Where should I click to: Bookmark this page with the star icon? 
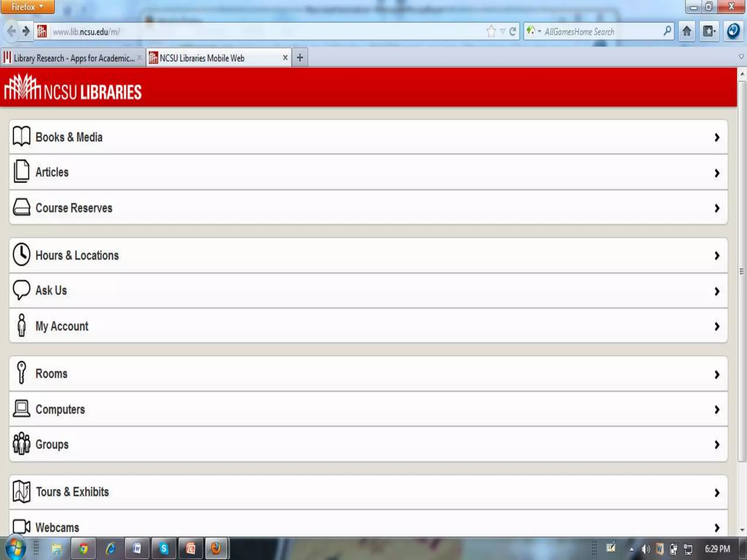pos(491,32)
